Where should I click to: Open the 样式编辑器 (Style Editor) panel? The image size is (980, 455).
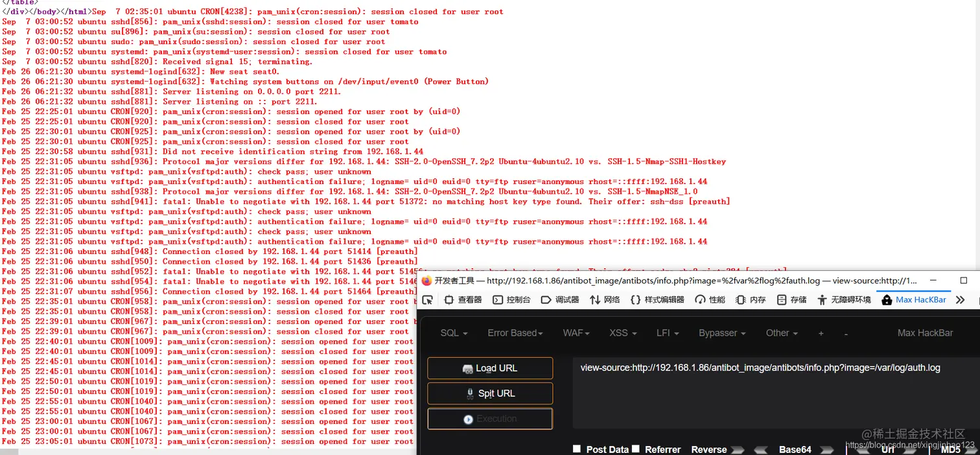[x=657, y=299]
